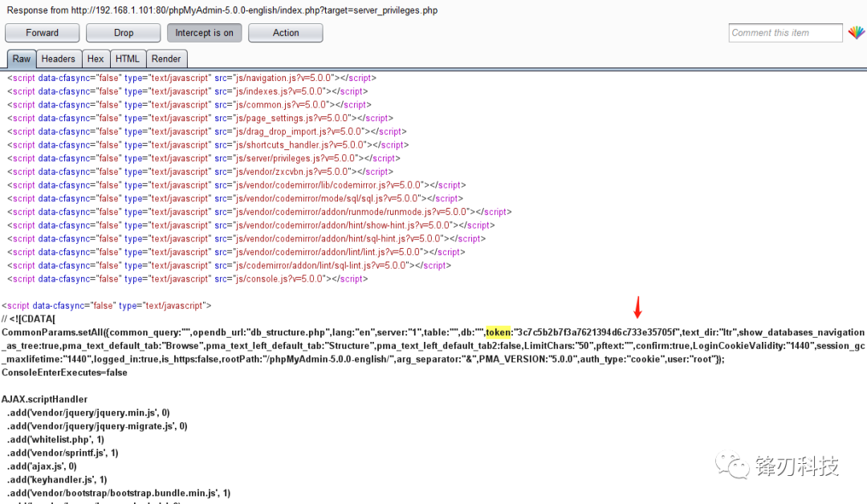Viewport: 867px width, 504px height.
Task: Click CommonParams.setAll text
Action: point(52,332)
